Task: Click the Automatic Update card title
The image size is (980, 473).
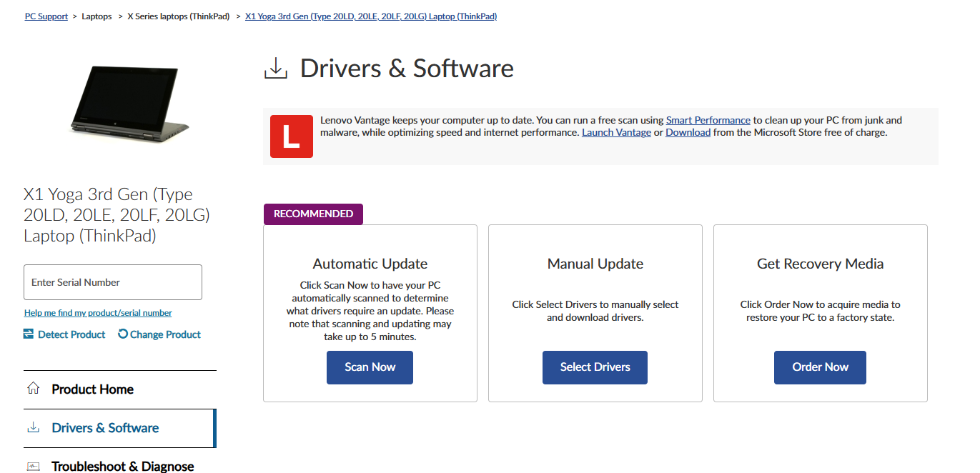Action: [x=370, y=264]
